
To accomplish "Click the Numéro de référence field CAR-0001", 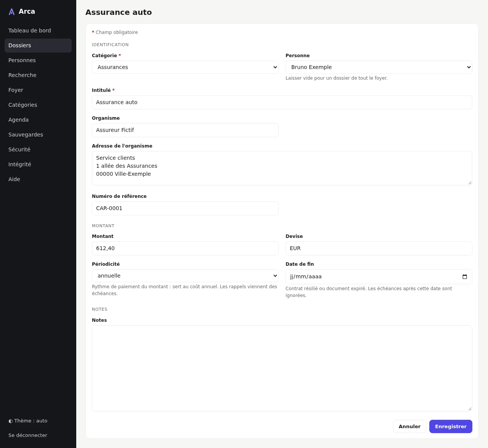I will coord(185,208).
